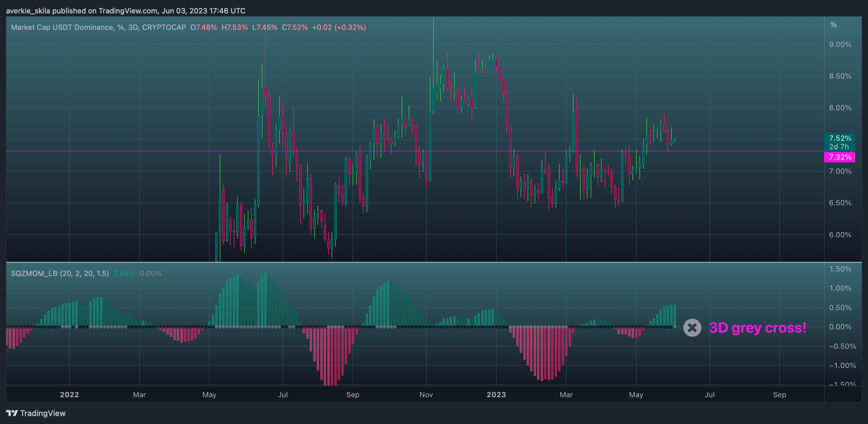
Task: Click the 7.00% price axis label
Action: pyautogui.click(x=840, y=171)
